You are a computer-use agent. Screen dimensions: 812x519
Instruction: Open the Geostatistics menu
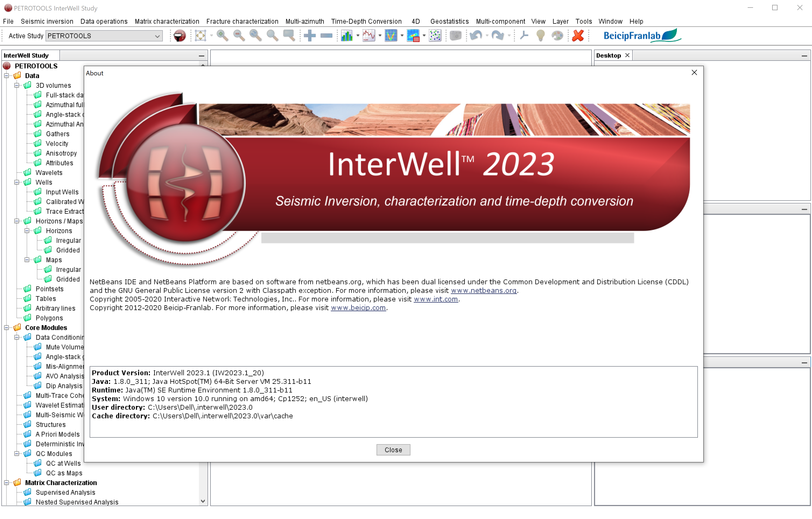coord(449,21)
